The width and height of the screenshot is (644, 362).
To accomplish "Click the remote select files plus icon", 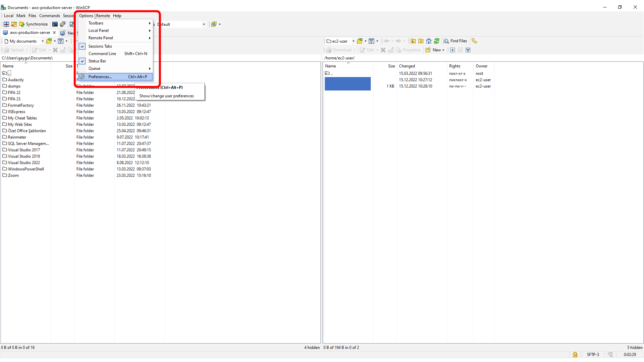I will click(453, 50).
